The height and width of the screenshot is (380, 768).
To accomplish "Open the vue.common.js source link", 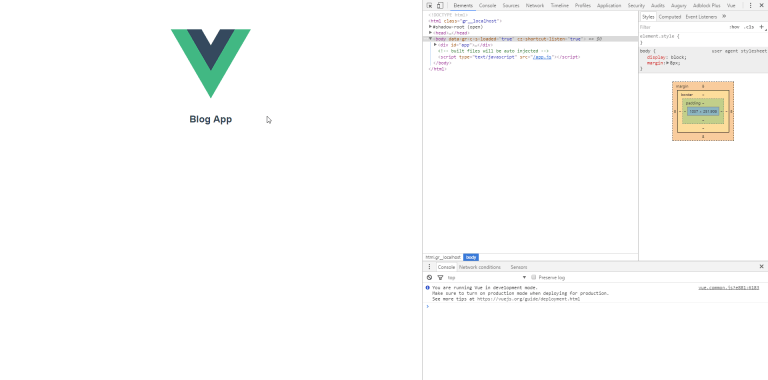I will point(729,288).
